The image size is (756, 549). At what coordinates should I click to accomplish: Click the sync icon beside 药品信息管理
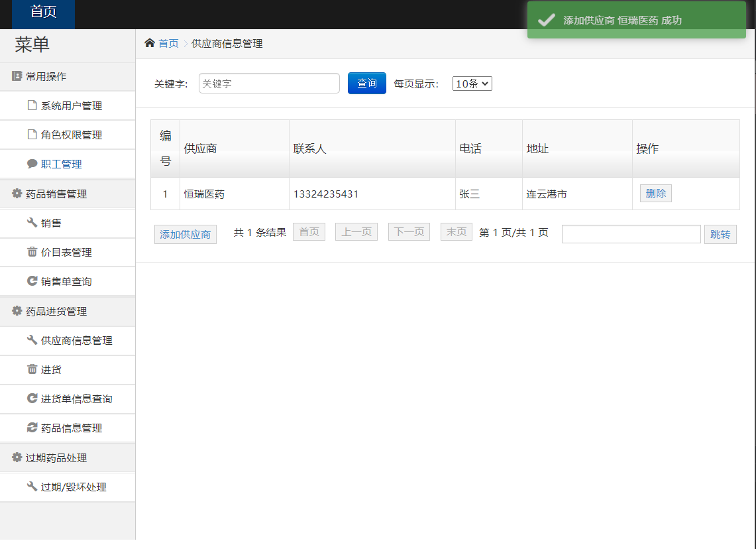(32, 428)
